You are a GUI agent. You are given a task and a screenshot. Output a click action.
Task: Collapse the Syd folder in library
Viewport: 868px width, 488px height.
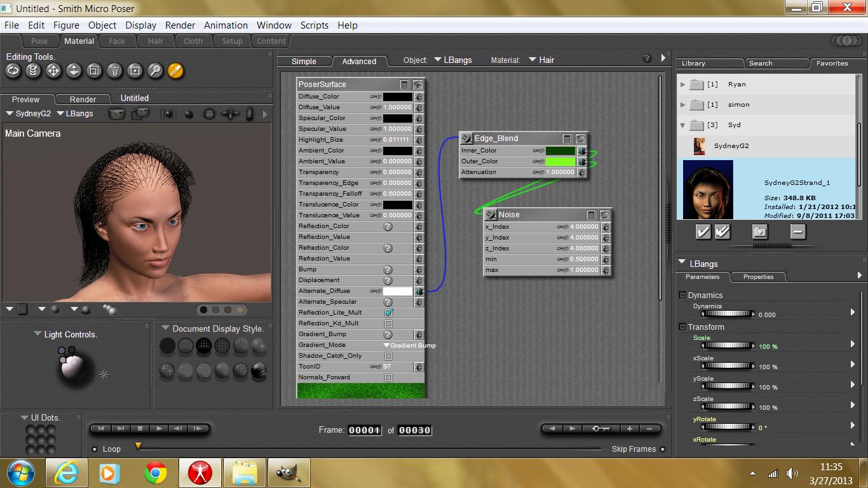pyautogui.click(x=682, y=125)
